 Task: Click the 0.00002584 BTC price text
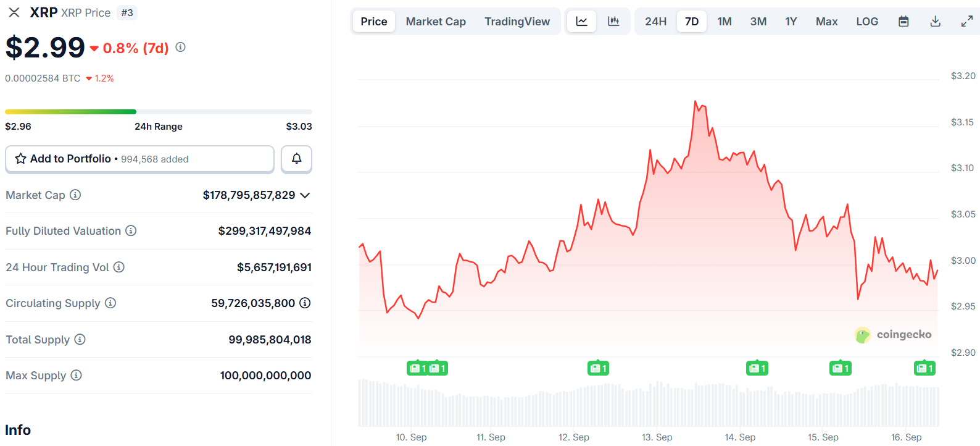coord(43,78)
